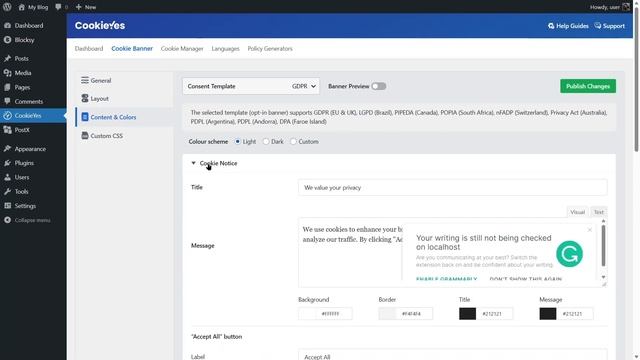Select Dark colour scheme
Image resolution: width=640 pixels, height=360 pixels.
click(266, 142)
